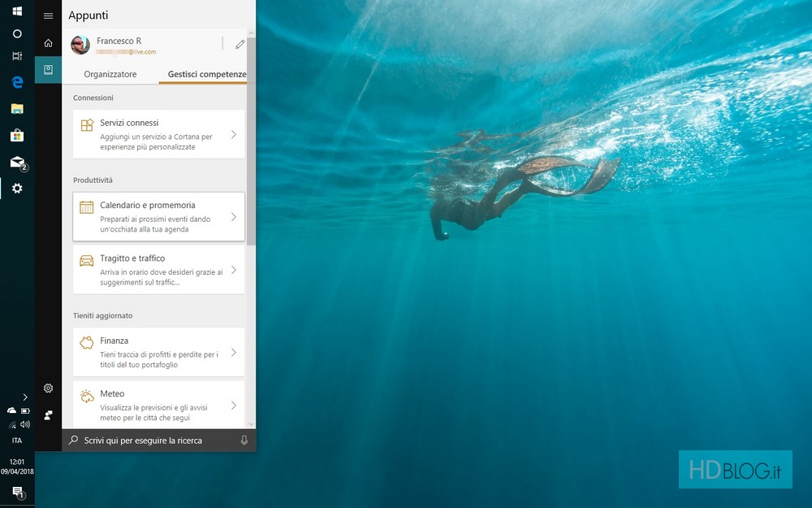The width and height of the screenshot is (812, 508).
Task: Check battery status icon
Action: pos(25,410)
